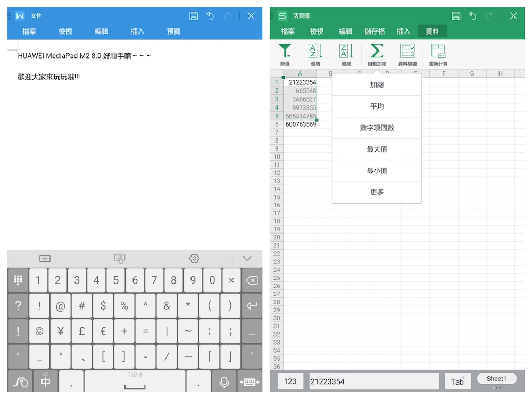Toggle the 中 Chinese input language key
The height and width of the screenshot is (399, 532).
46,382
